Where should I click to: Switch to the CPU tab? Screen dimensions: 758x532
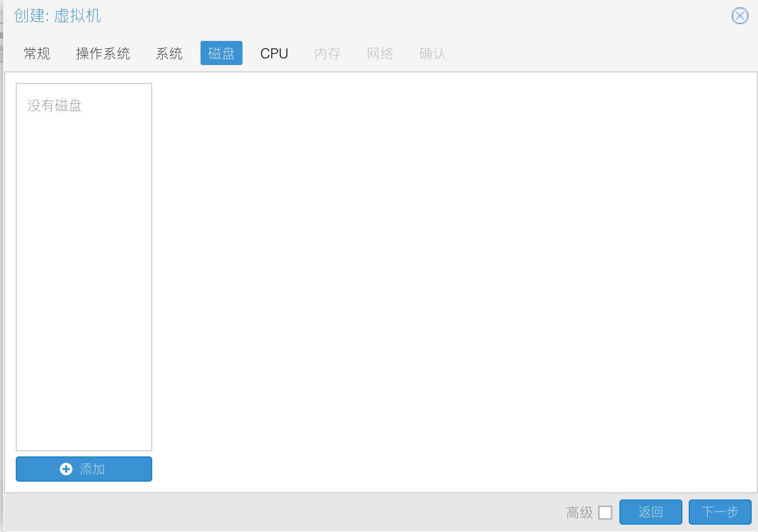274,54
